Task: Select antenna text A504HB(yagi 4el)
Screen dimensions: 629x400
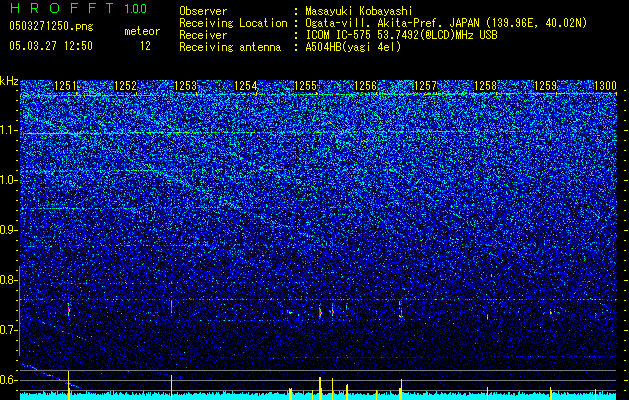Action: coord(353,47)
